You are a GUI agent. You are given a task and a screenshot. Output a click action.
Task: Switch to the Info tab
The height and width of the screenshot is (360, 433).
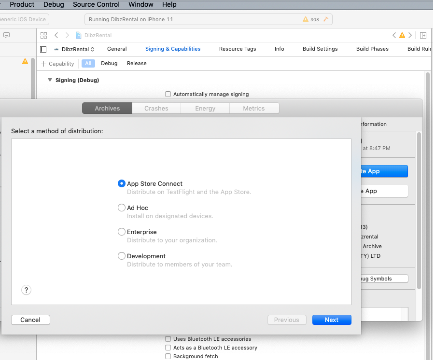(x=279, y=49)
